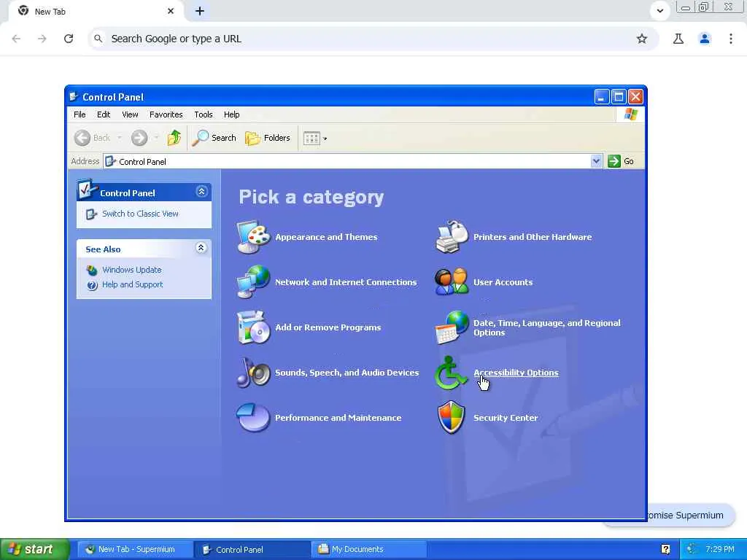Collapse the Control Panel side section
This screenshot has height=560, width=747.
tap(201, 192)
